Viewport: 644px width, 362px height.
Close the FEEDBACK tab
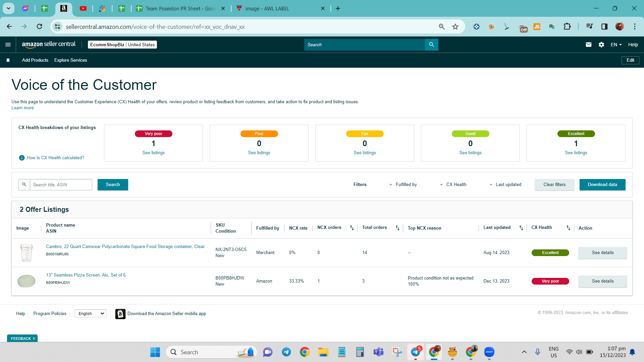pyautogui.click(x=34, y=339)
